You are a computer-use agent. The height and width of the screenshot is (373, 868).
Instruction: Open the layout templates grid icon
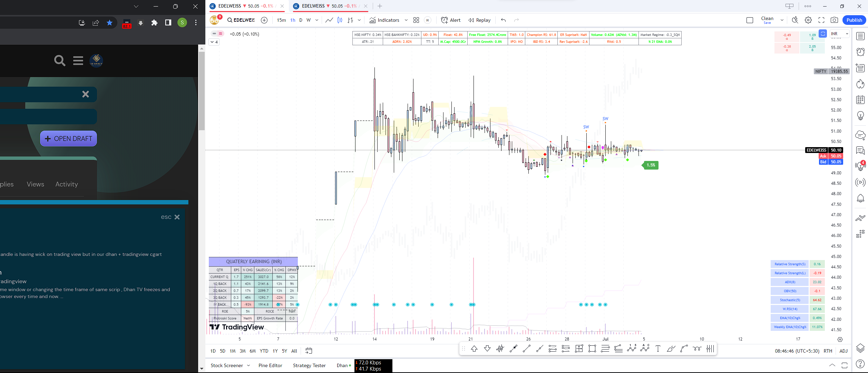tap(416, 20)
